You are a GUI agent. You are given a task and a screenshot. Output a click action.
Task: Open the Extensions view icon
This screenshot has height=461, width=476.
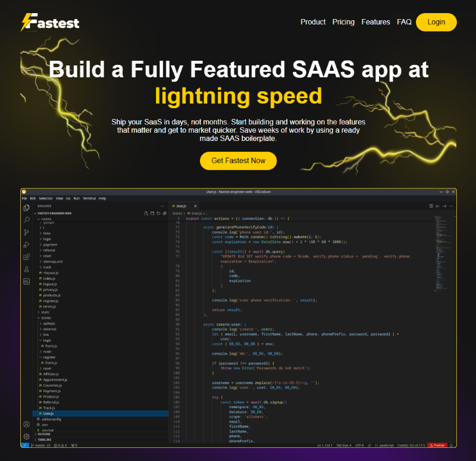(x=26, y=257)
